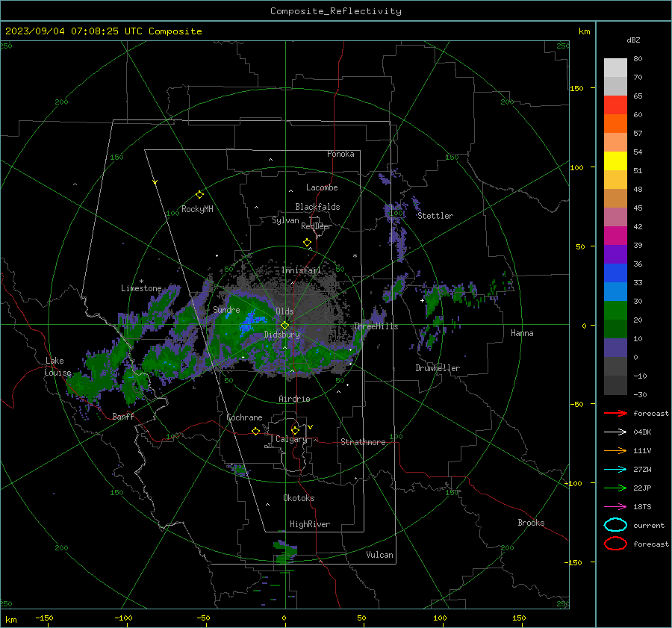
Task: Click the RedDeer city label
Action: (x=317, y=226)
